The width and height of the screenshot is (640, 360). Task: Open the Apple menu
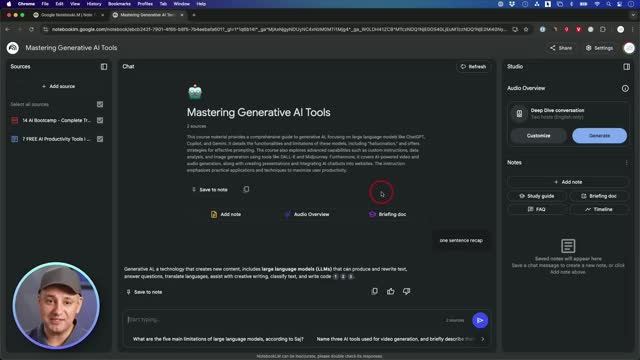coord(9,4)
